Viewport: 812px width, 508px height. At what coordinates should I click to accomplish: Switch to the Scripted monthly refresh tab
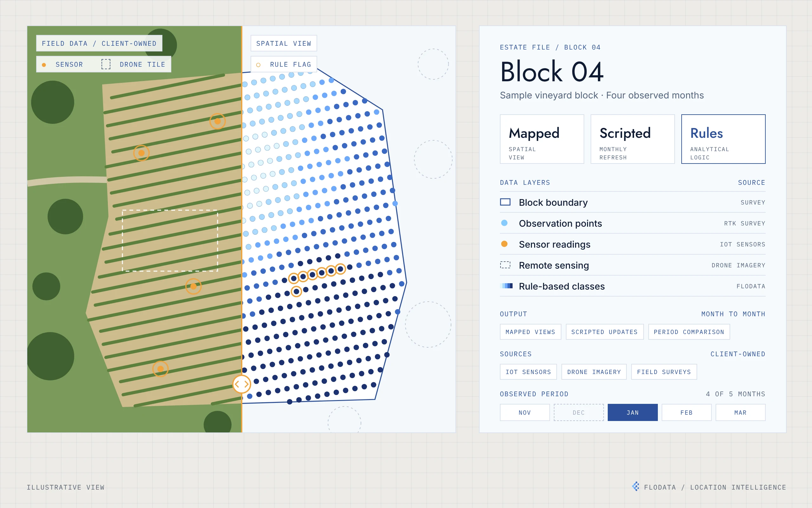pyautogui.click(x=632, y=139)
